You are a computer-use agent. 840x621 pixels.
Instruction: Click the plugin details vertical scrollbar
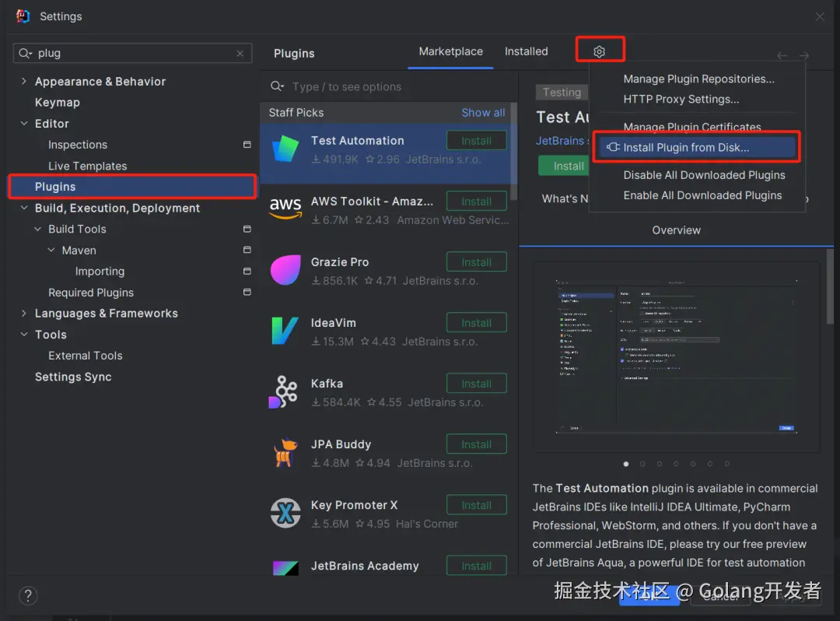point(829,286)
